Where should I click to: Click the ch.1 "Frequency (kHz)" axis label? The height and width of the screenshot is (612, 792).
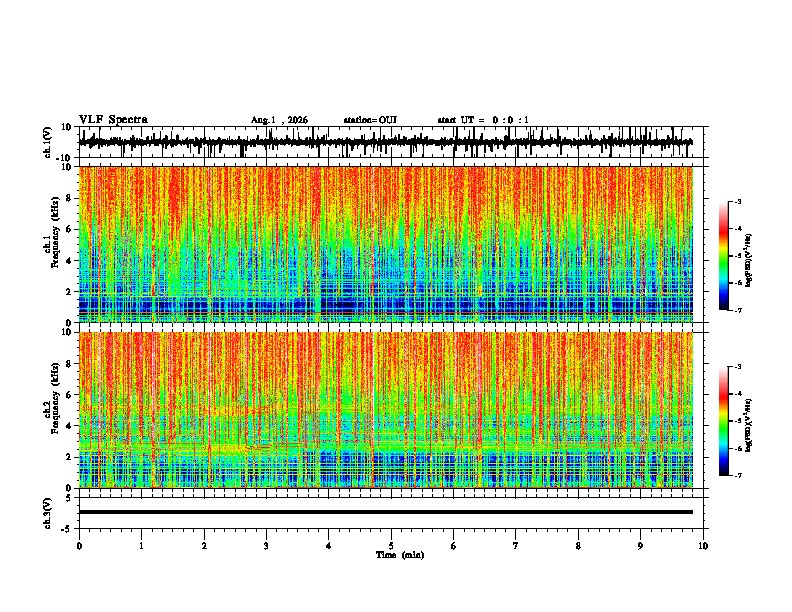[x=55, y=232]
